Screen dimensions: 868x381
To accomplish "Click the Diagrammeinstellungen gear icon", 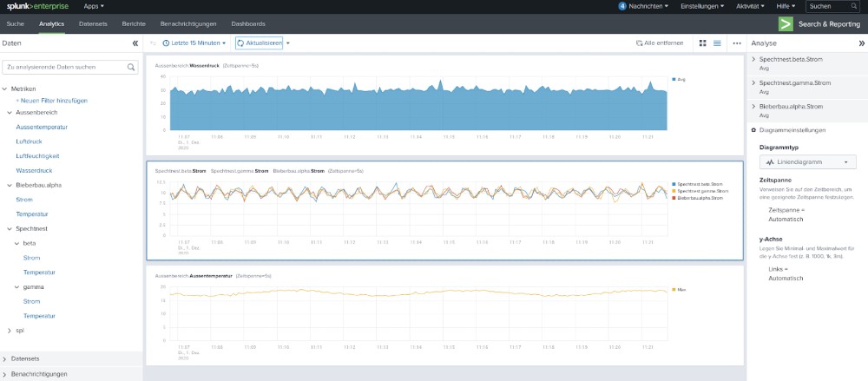I will click(754, 130).
